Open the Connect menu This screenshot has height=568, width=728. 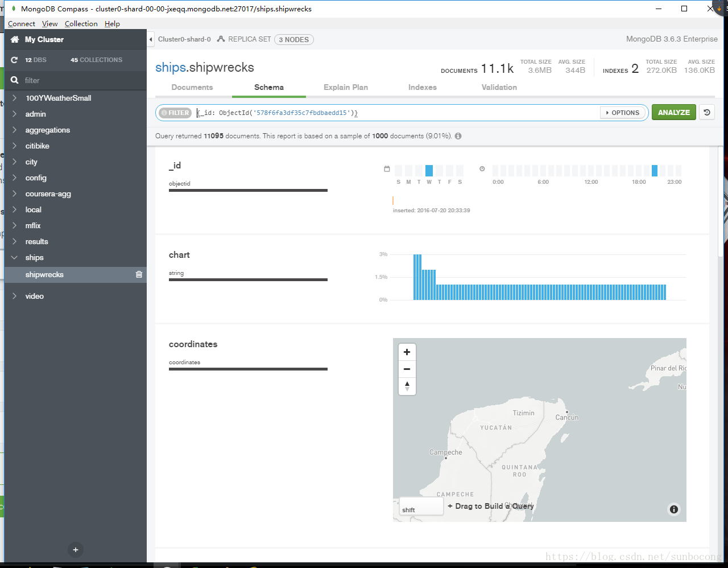tap(22, 24)
